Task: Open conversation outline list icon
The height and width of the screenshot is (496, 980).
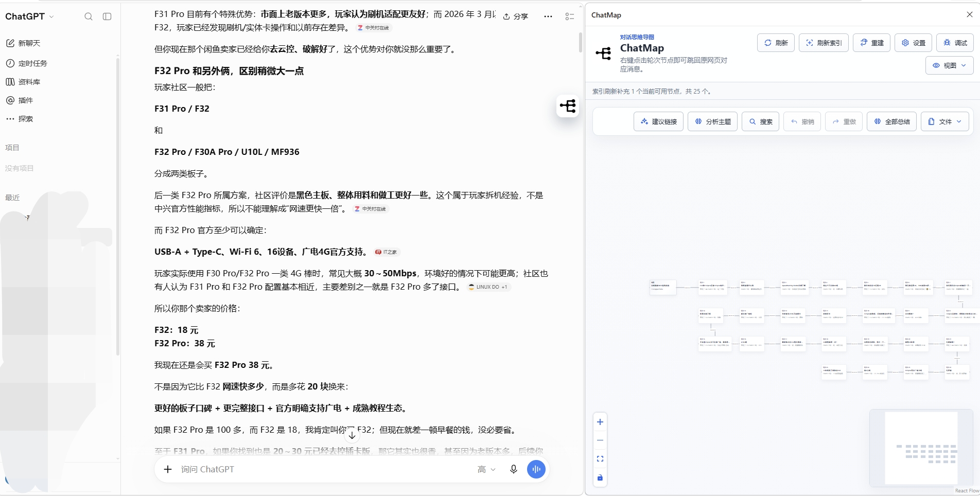Action: point(570,16)
